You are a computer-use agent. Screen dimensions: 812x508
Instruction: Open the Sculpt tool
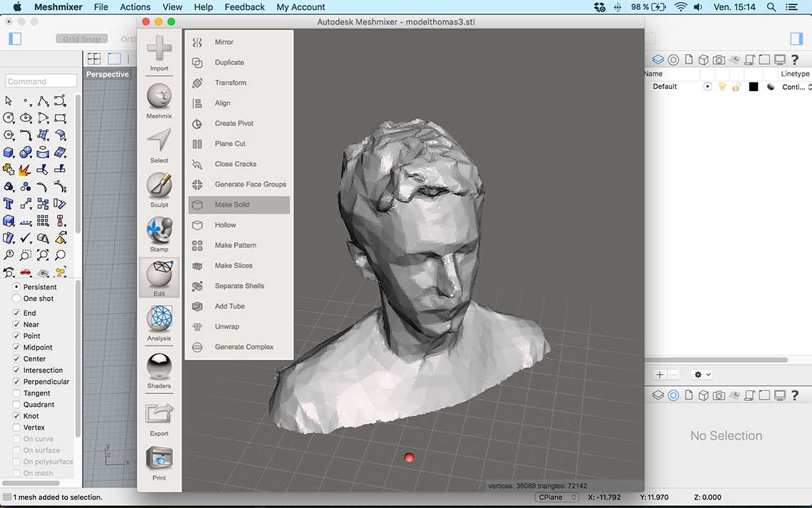tap(159, 190)
